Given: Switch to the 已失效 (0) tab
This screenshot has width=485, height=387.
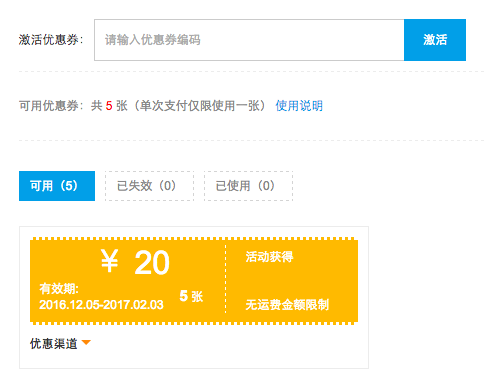Looking at the screenshot, I should [x=149, y=186].
